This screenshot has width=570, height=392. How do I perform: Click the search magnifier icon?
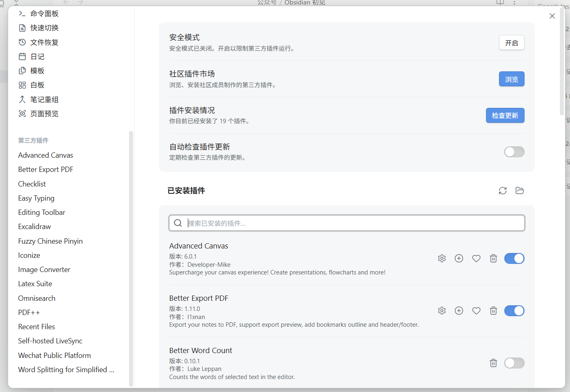178,223
